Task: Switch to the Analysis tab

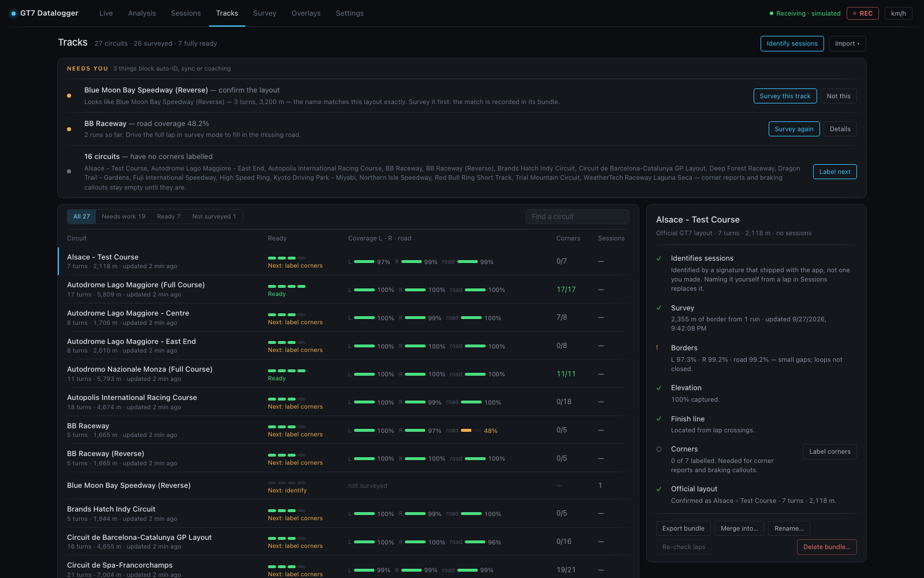Action: (x=142, y=13)
